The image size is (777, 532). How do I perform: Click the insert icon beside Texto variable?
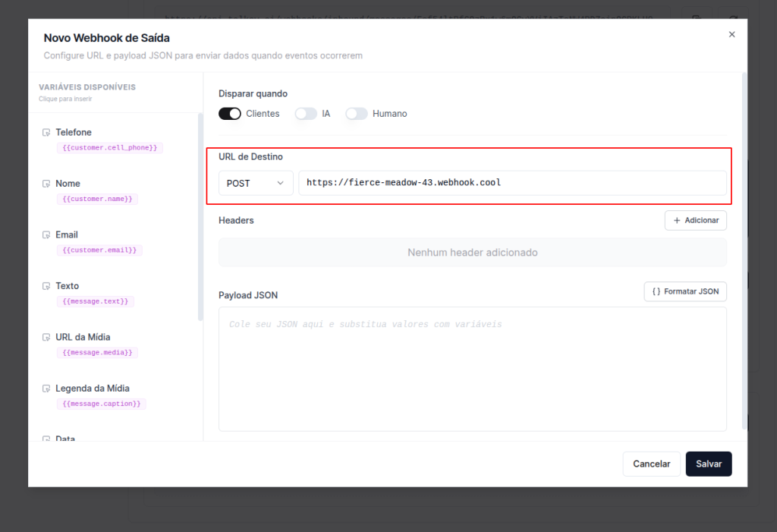(x=46, y=286)
